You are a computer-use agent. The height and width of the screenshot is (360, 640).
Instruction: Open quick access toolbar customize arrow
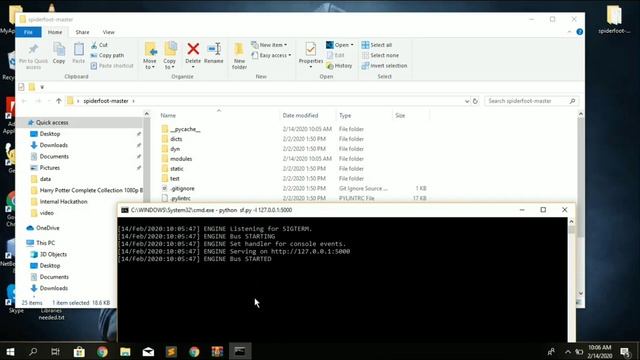tap(42, 87)
